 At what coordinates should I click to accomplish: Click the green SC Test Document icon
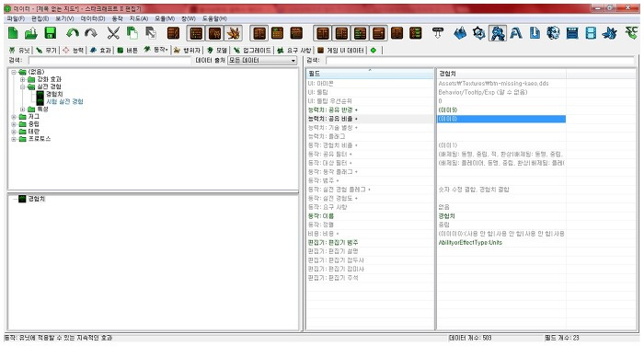pyautogui.click(x=631, y=33)
